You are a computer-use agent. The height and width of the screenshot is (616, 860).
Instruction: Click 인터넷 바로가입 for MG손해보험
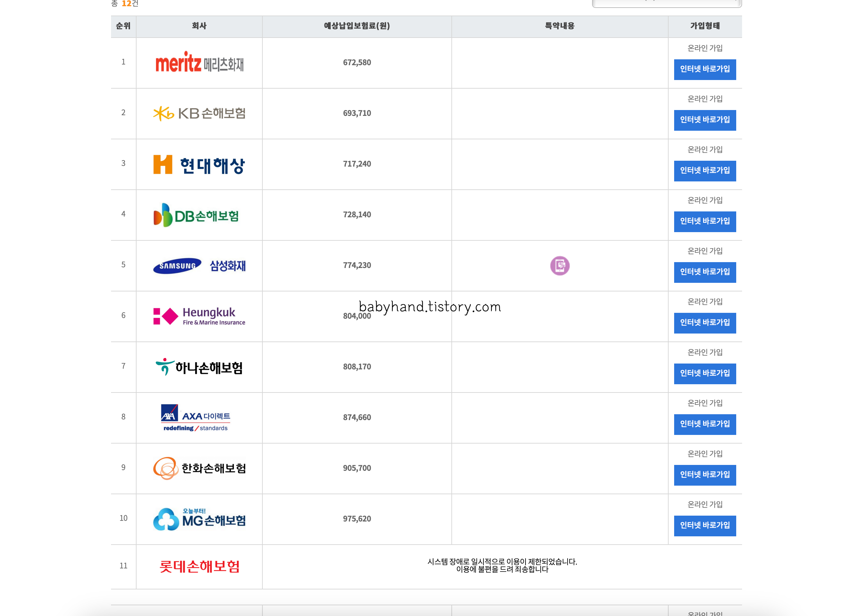tap(705, 526)
